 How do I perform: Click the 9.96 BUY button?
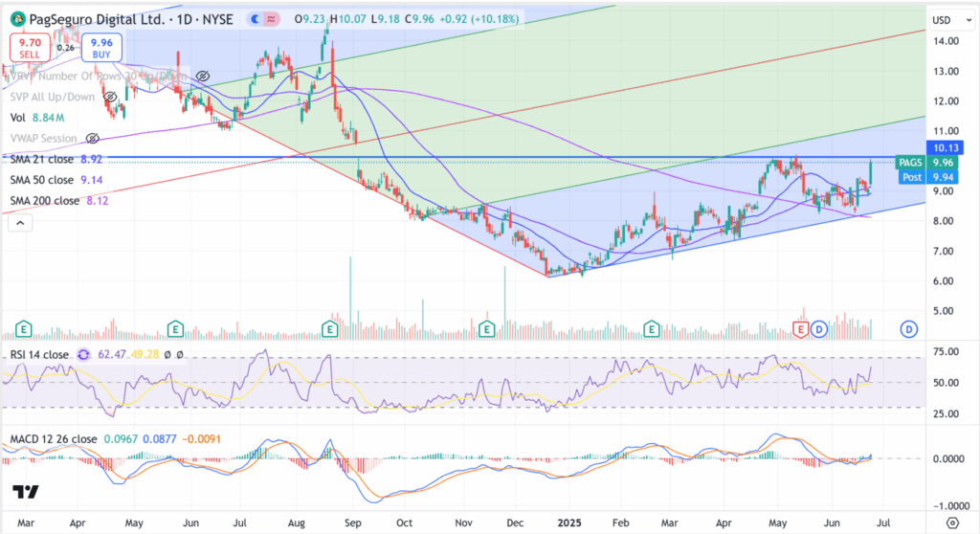coord(101,48)
